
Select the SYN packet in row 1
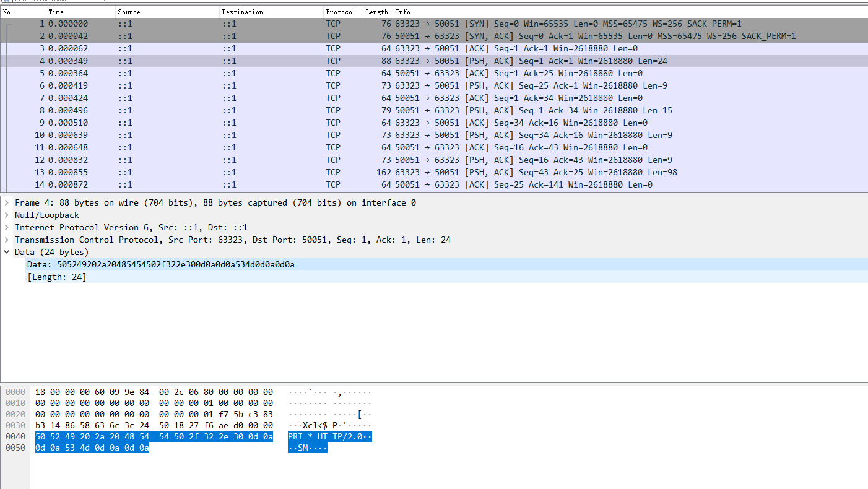(248, 24)
